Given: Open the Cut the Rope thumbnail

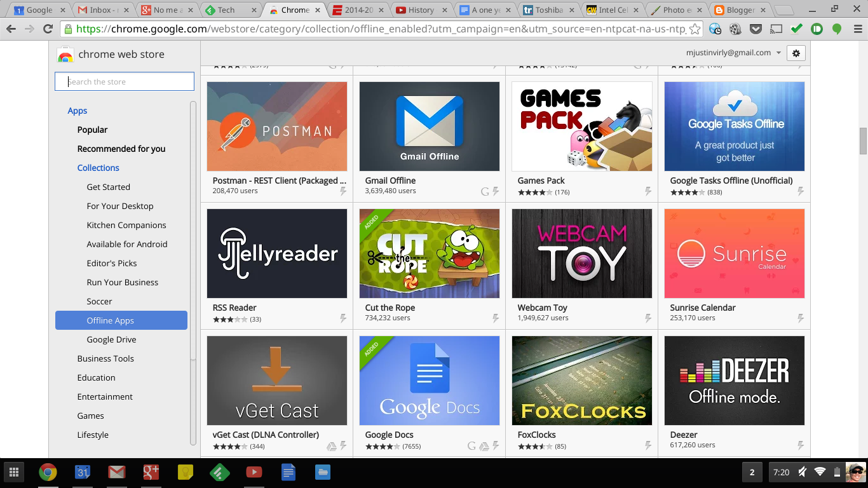Looking at the screenshot, I should coord(430,254).
